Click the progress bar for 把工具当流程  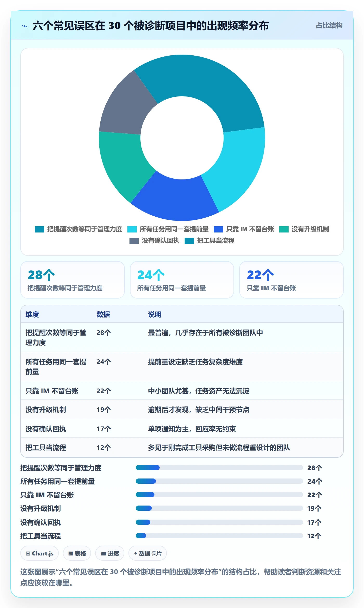(x=219, y=536)
